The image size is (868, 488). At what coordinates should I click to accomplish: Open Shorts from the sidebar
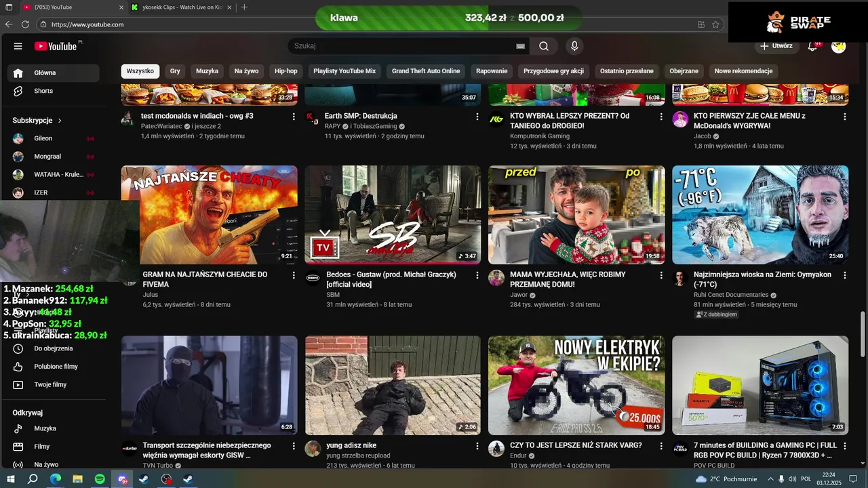pos(53,91)
